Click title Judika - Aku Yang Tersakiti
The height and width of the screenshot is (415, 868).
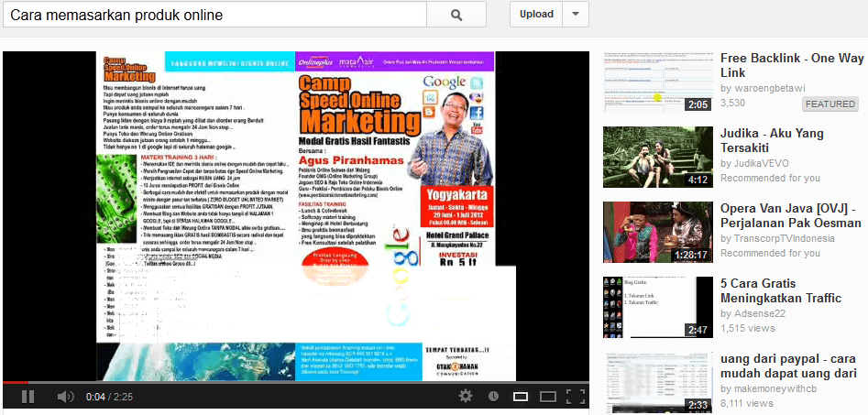[x=772, y=140]
